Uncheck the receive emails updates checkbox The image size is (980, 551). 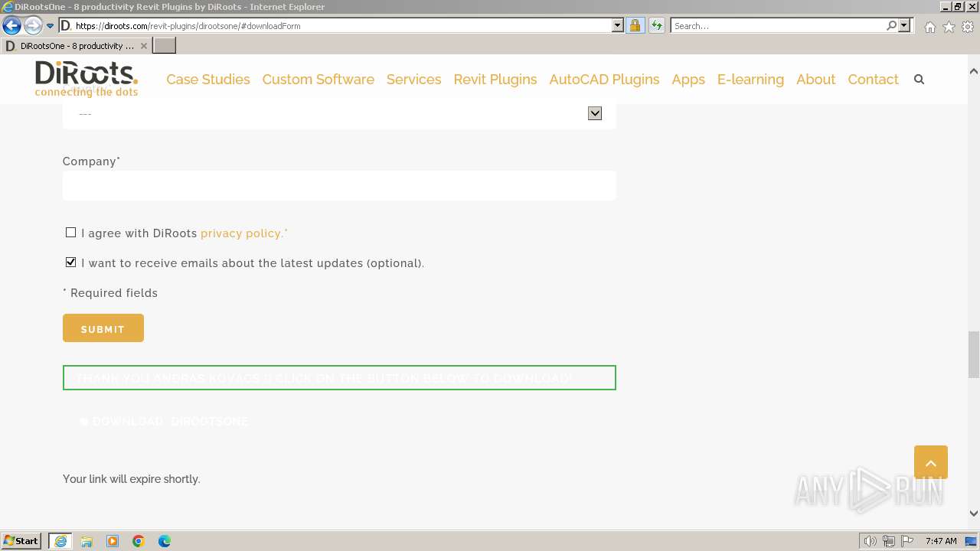(x=70, y=262)
